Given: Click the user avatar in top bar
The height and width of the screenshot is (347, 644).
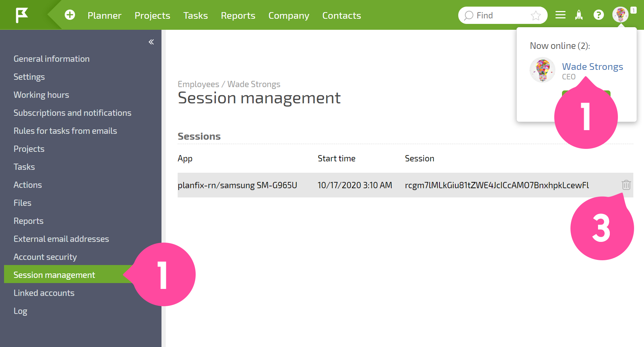Looking at the screenshot, I should coord(620,15).
